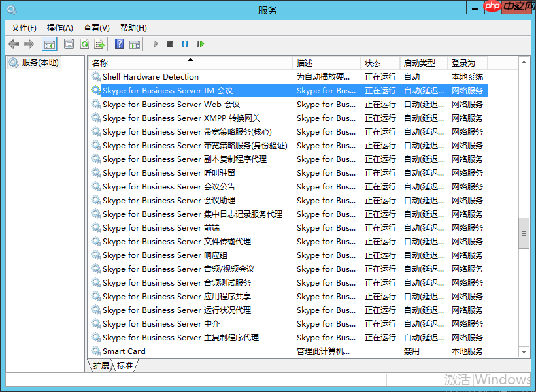Click the Back navigation arrow
This screenshot has width=536, height=392.
point(13,44)
